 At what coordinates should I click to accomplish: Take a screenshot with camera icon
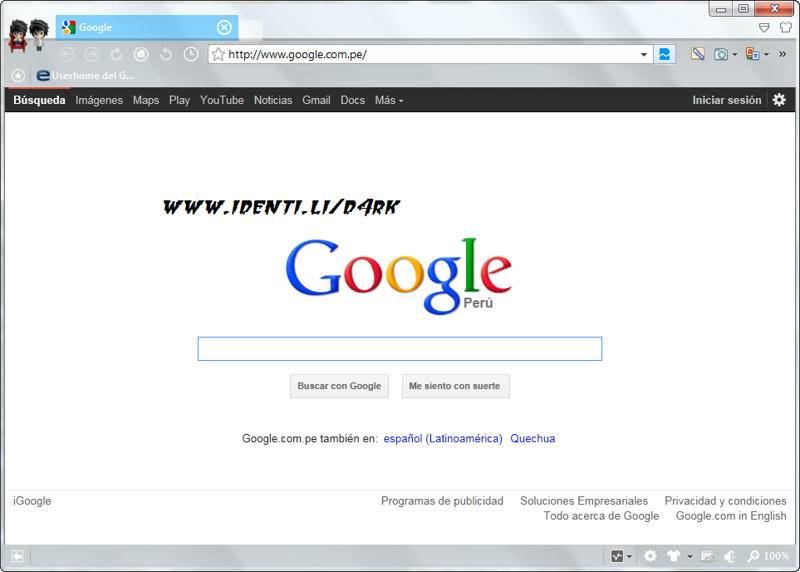(x=720, y=54)
